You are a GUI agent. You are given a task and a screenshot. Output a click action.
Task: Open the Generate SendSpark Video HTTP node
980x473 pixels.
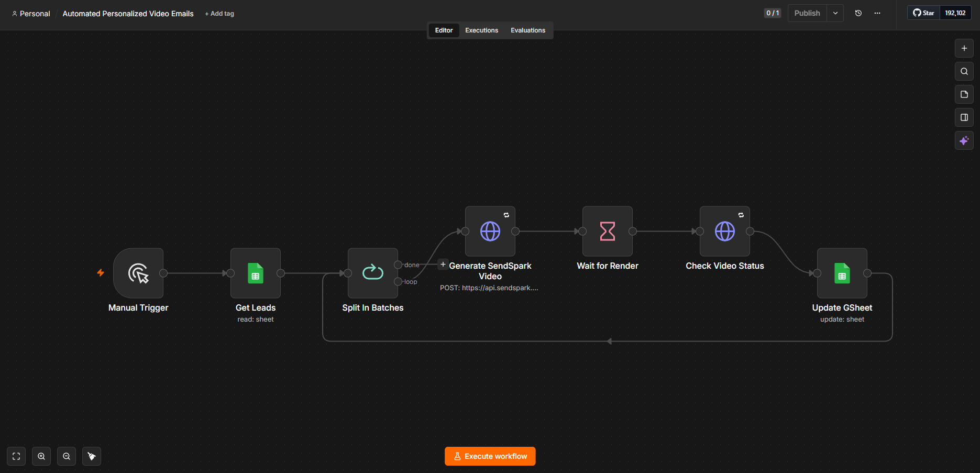coord(490,231)
